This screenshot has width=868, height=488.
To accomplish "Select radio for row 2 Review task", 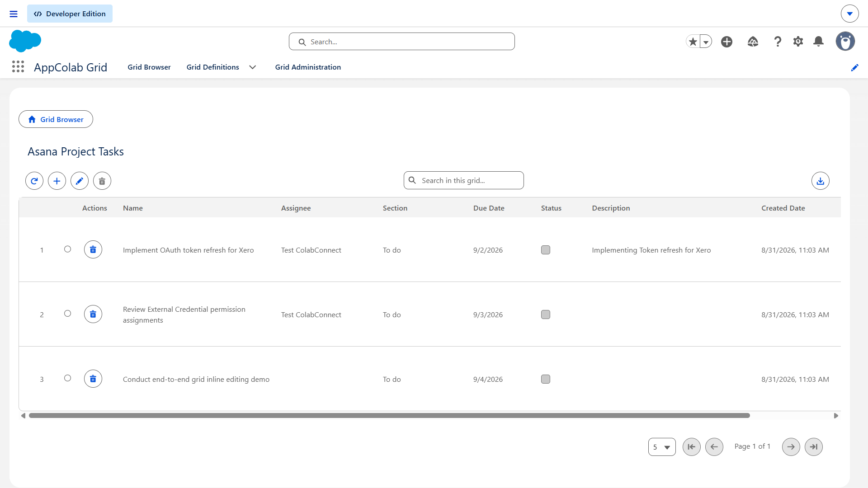I will click(x=67, y=314).
